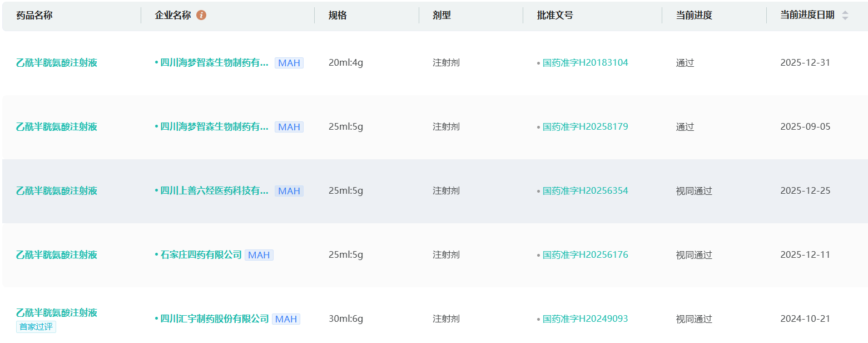Click the MAH tag on the H20258179 row
This screenshot has width=868, height=343.
[x=289, y=127]
